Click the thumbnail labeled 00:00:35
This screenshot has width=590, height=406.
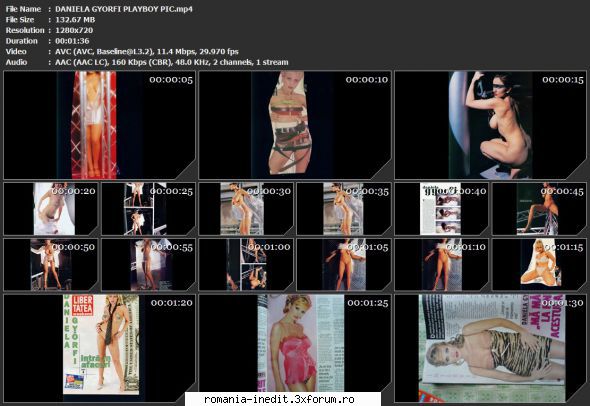(x=344, y=209)
